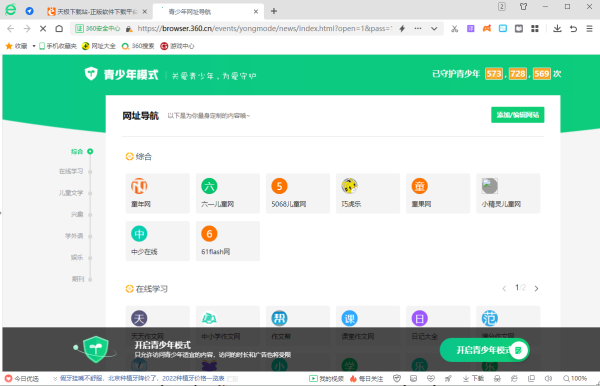Click the shield icon in status bar
Image resolution: width=600 pixels, height=386 pixels.
coord(397,379)
